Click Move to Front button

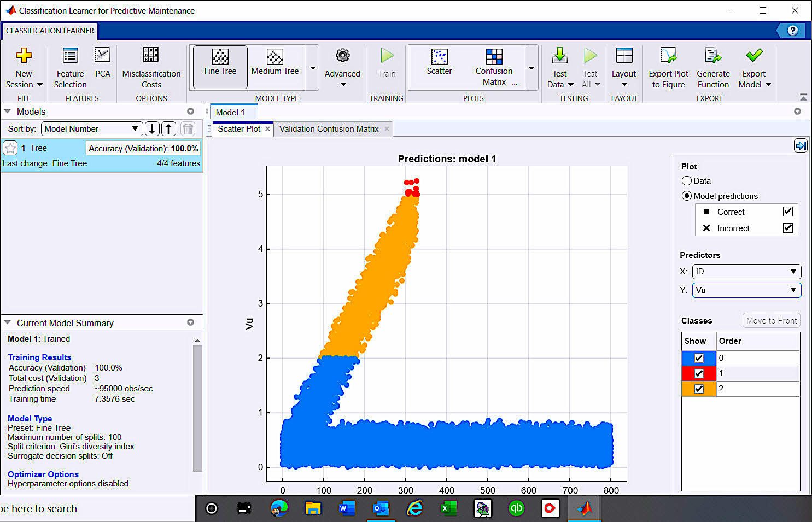point(772,321)
